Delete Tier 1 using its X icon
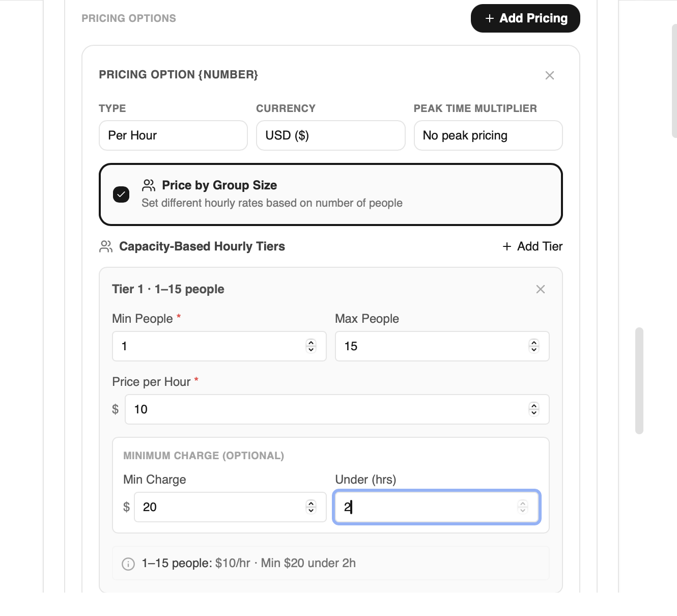Viewport: 677px width, 616px height. 541,289
